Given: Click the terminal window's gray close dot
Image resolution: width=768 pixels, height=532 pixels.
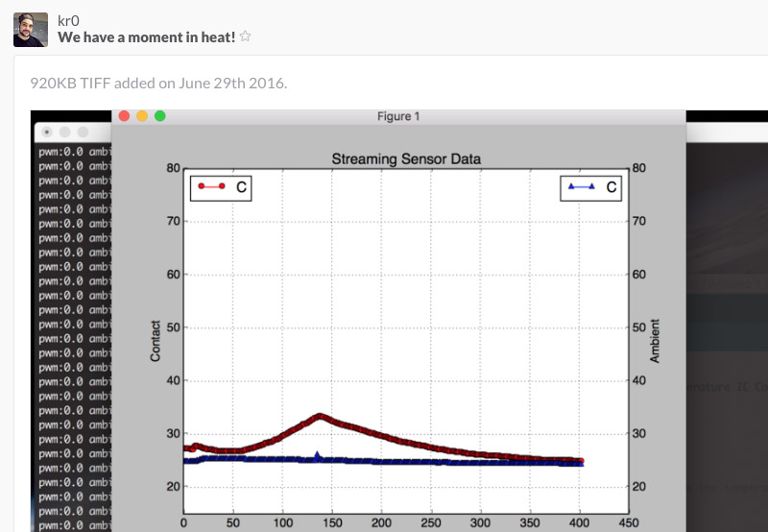Looking at the screenshot, I should pyautogui.click(x=47, y=132).
